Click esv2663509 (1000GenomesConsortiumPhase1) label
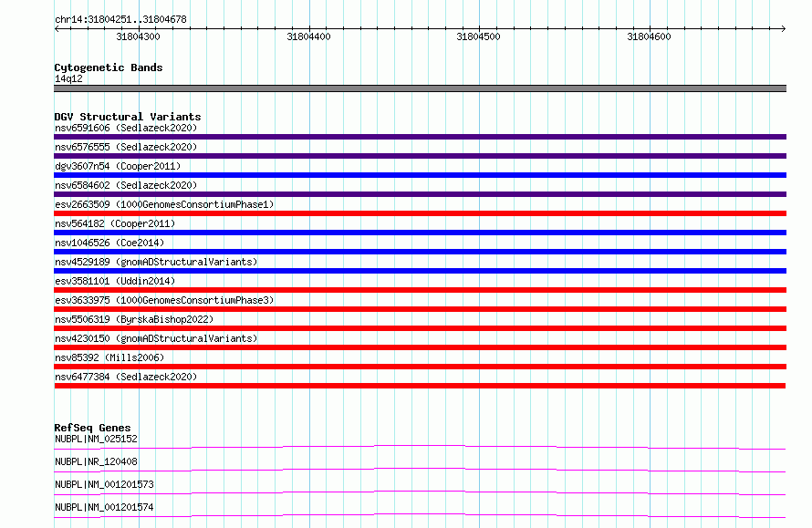The image size is (812, 528). [164, 204]
